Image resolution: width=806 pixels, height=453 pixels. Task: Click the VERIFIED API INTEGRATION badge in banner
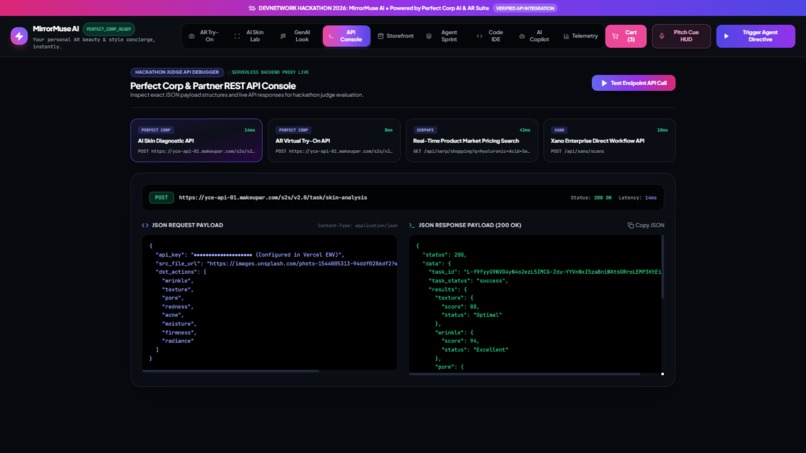pyautogui.click(x=525, y=8)
